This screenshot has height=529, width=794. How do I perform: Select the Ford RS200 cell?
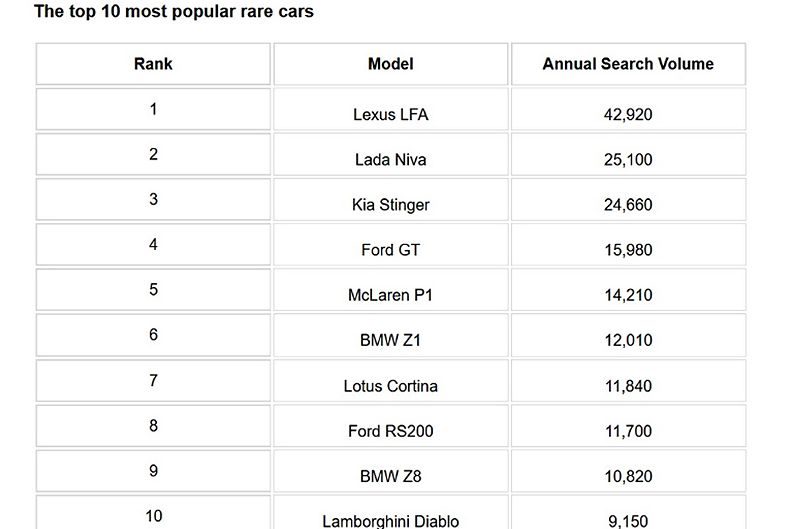coord(390,431)
